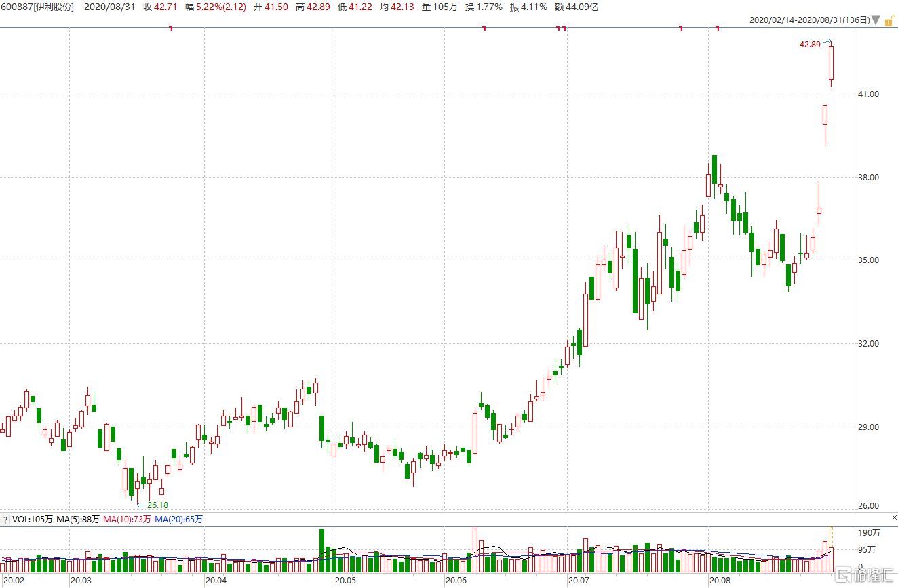Click the 29.00 price axis label
Image resolution: width=898 pixels, height=588 pixels.
click(x=869, y=427)
